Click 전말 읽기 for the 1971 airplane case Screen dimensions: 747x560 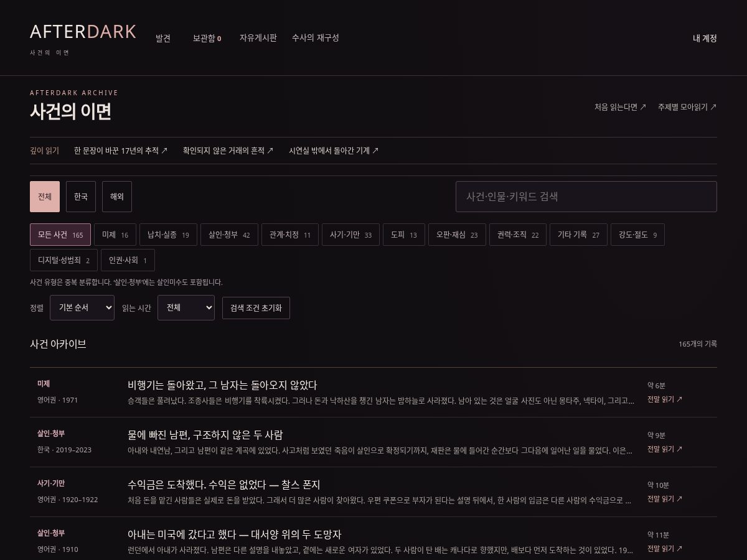[x=665, y=399]
